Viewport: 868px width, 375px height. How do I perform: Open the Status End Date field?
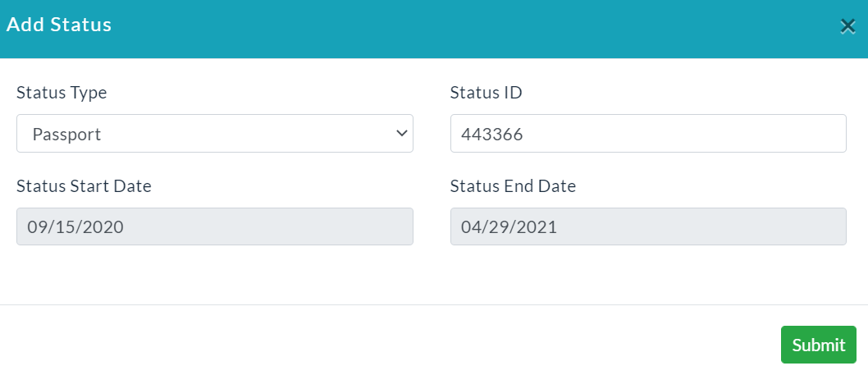[x=648, y=226]
